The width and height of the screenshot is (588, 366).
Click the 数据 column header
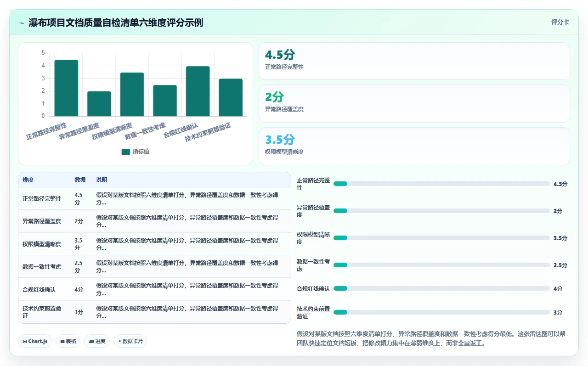(x=80, y=180)
